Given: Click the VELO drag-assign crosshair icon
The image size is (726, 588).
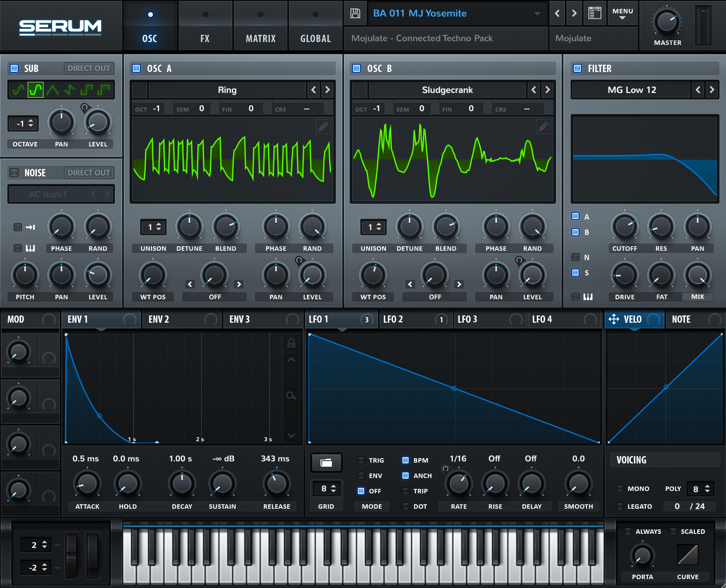Looking at the screenshot, I should click(614, 319).
